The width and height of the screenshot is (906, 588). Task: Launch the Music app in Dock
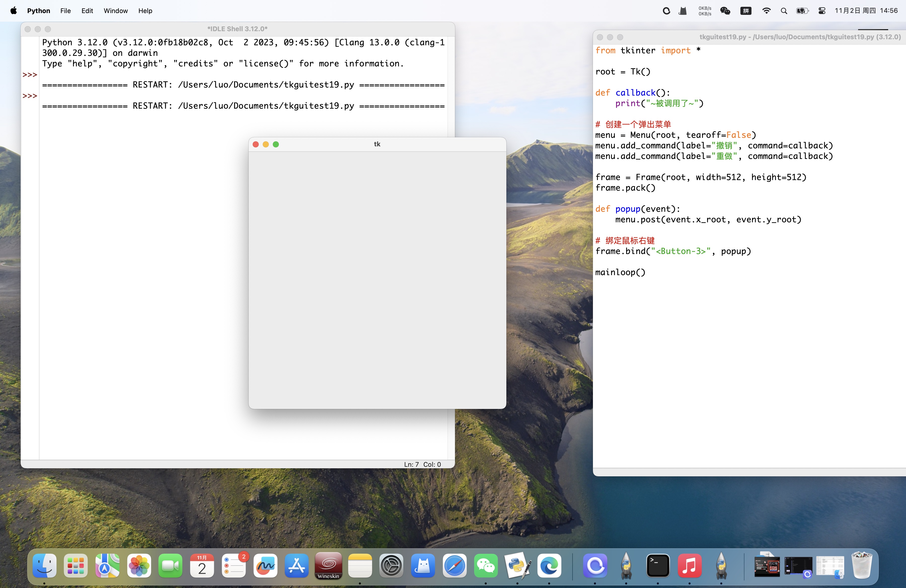click(689, 566)
